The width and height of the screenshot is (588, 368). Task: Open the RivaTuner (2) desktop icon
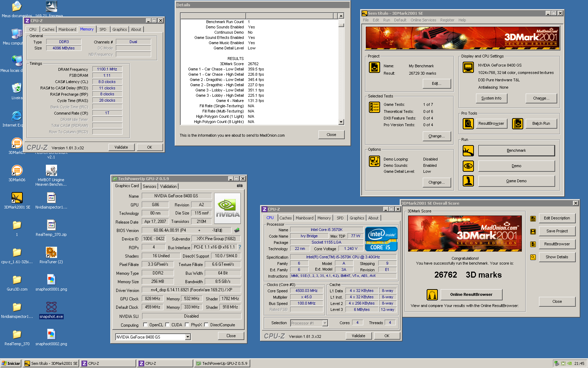pyautogui.click(x=51, y=255)
